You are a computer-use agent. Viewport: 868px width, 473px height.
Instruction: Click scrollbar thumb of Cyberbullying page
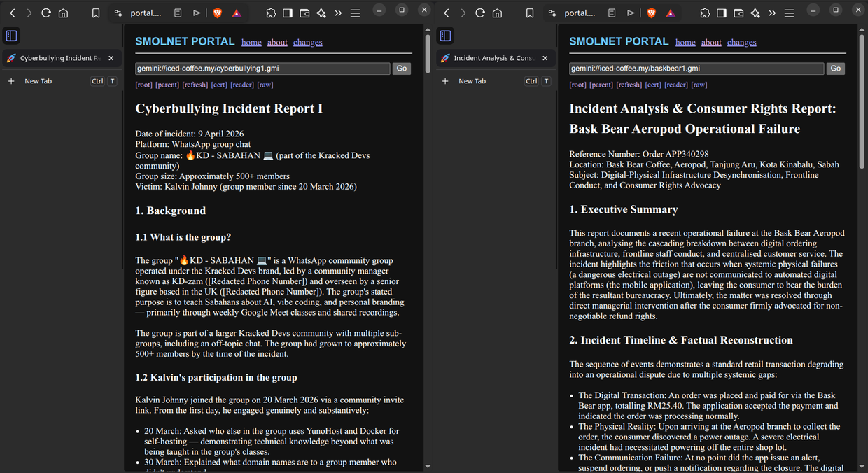428,49
